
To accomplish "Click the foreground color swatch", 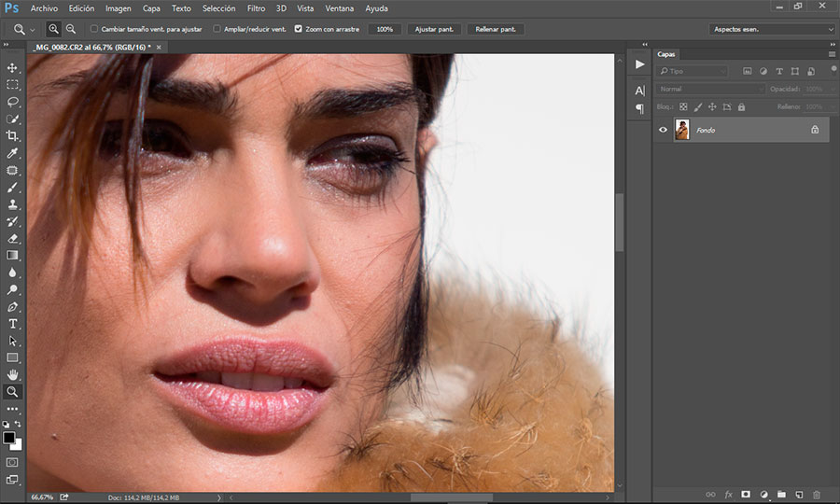I will 9,437.
